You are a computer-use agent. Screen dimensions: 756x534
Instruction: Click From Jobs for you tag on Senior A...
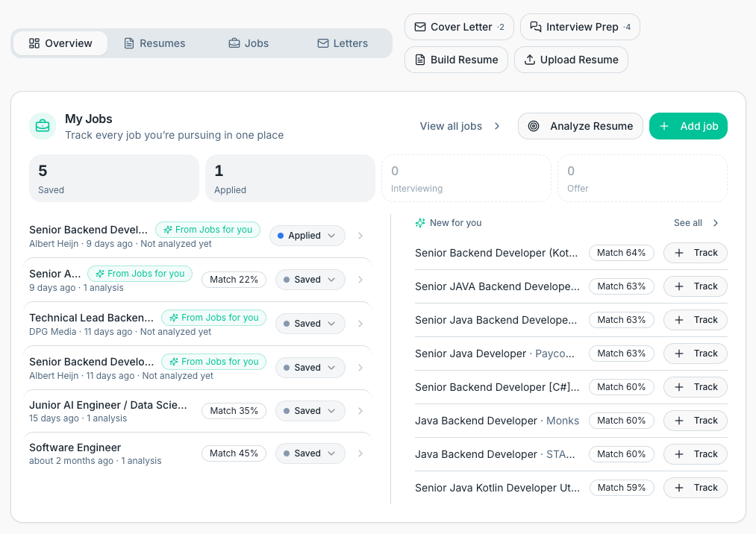pos(140,274)
